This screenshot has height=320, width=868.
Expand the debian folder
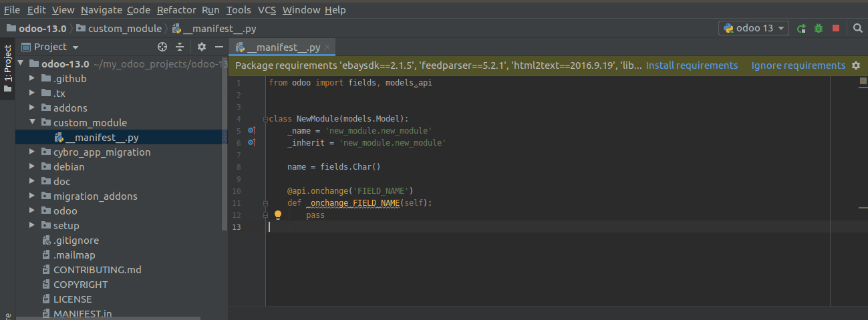tap(32, 167)
